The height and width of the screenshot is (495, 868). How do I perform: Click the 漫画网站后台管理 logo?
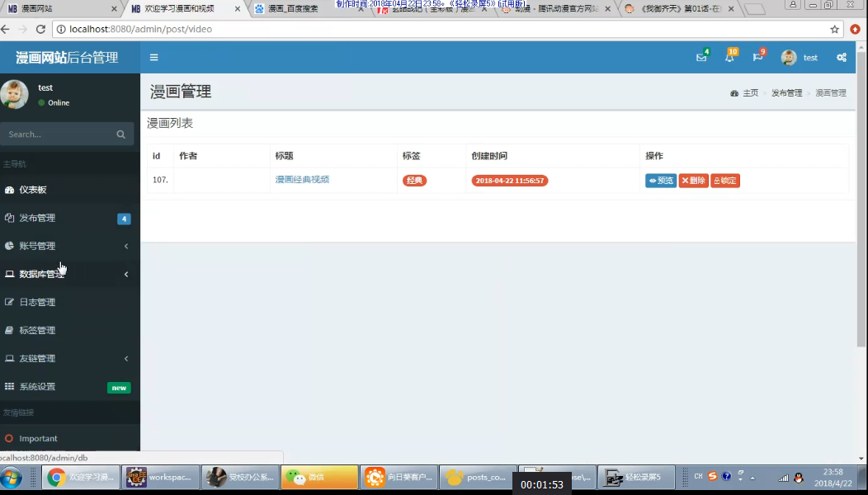coord(67,58)
